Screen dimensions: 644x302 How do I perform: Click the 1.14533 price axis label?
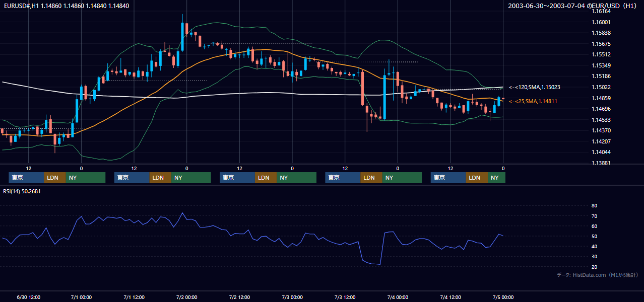[601, 120]
